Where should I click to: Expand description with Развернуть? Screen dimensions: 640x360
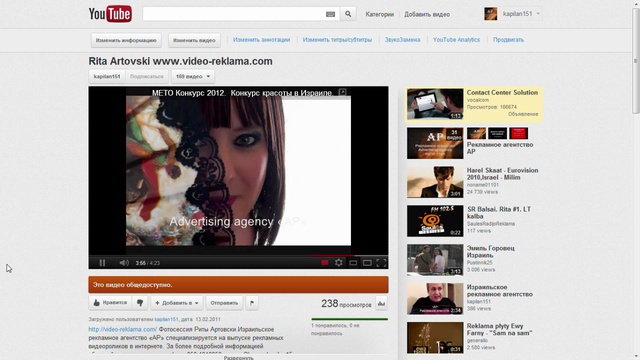coord(238,358)
